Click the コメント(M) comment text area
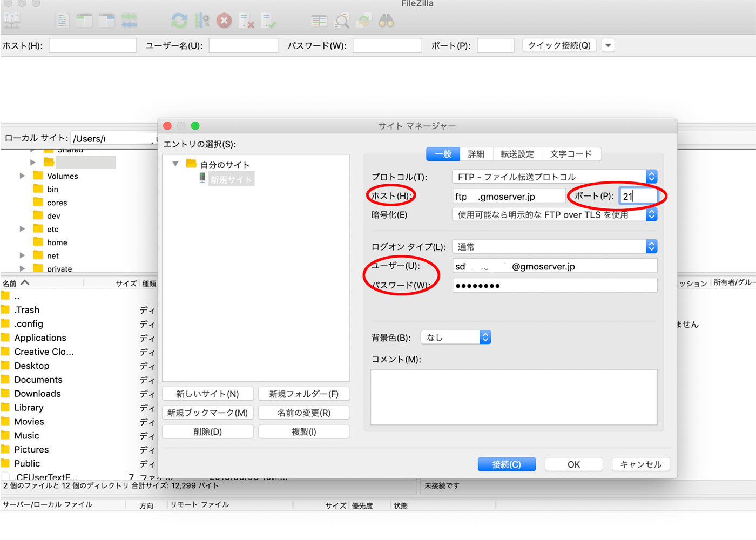 (x=514, y=397)
